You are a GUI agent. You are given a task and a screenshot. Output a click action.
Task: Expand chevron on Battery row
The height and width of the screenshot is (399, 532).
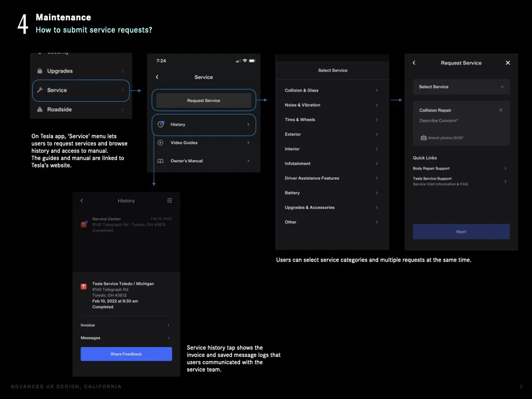point(377,193)
